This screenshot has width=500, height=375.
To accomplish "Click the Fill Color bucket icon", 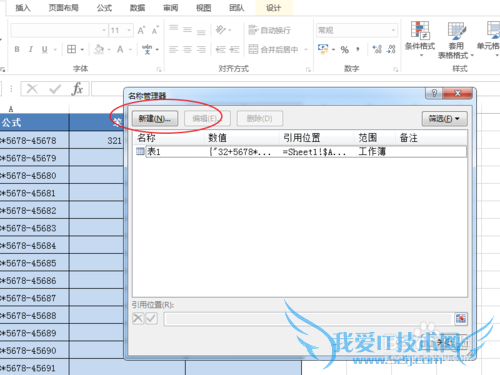I will [99, 49].
